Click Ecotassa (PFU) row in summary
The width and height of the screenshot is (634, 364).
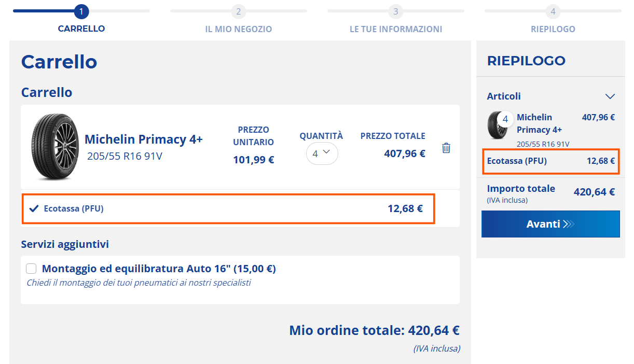point(550,161)
